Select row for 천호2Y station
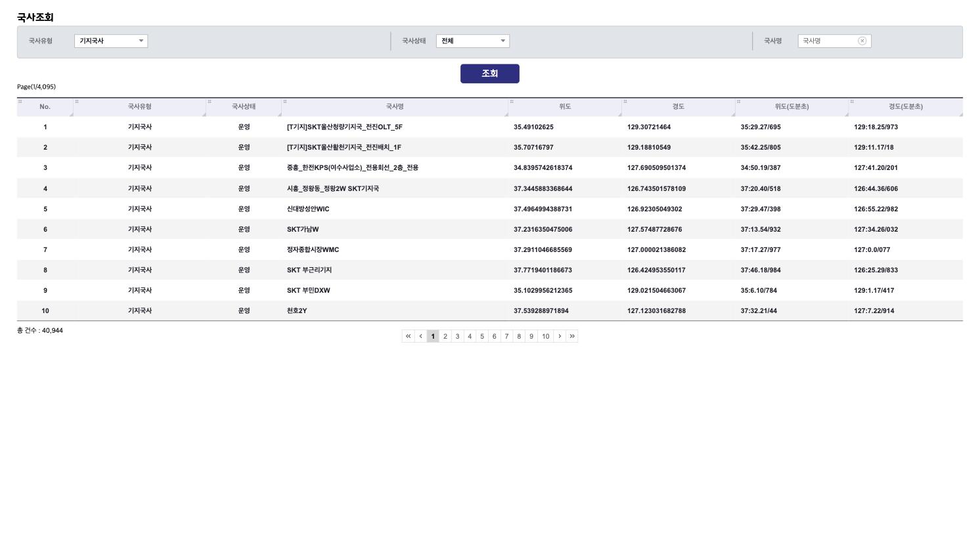The width and height of the screenshot is (980, 533). (490, 310)
